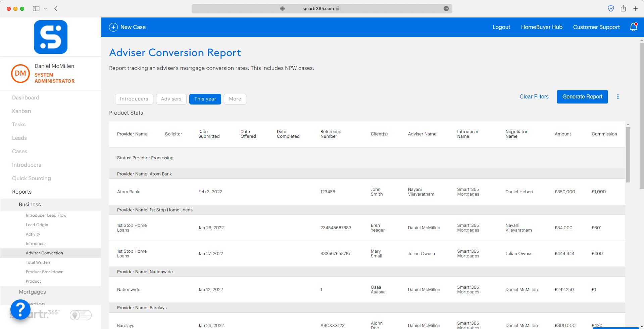Open a new Safari tab with the plus icon

coord(635,8)
